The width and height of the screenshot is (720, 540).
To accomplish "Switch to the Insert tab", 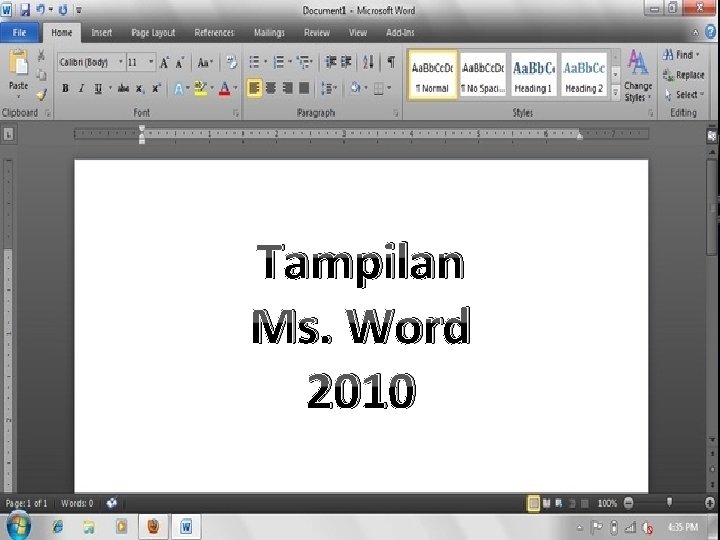I will pyautogui.click(x=101, y=33).
